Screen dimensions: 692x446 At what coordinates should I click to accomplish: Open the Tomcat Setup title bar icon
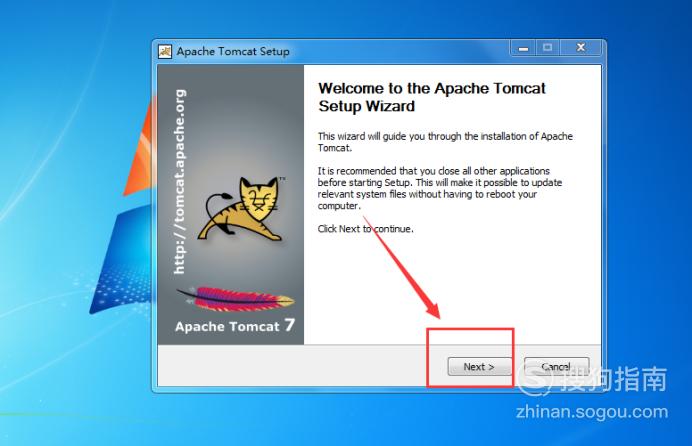(165, 52)
